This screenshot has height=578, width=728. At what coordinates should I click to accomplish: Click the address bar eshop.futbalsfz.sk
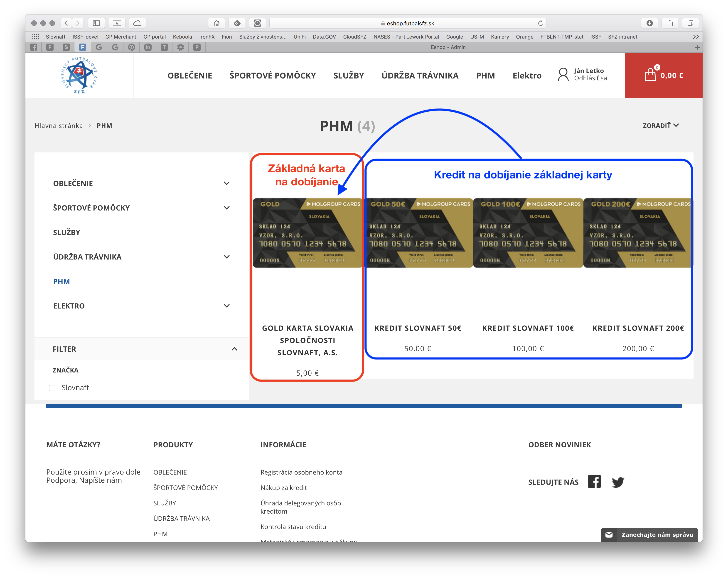tap(408, 23)
